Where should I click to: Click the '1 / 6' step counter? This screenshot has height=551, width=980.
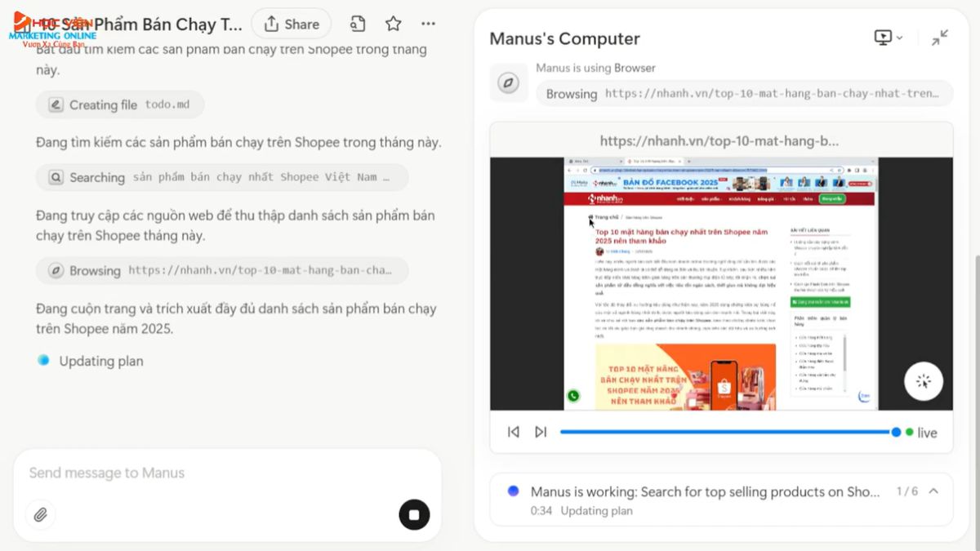[907, 491]
